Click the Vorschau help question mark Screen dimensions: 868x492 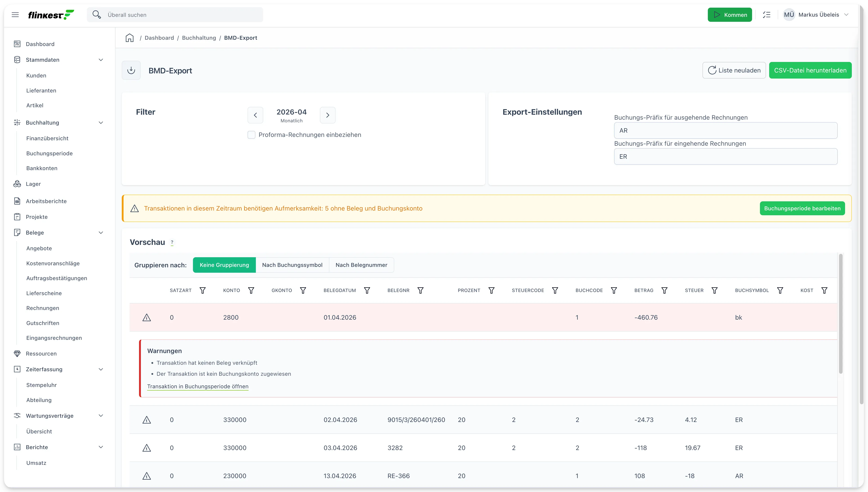(x=172, y=242)
